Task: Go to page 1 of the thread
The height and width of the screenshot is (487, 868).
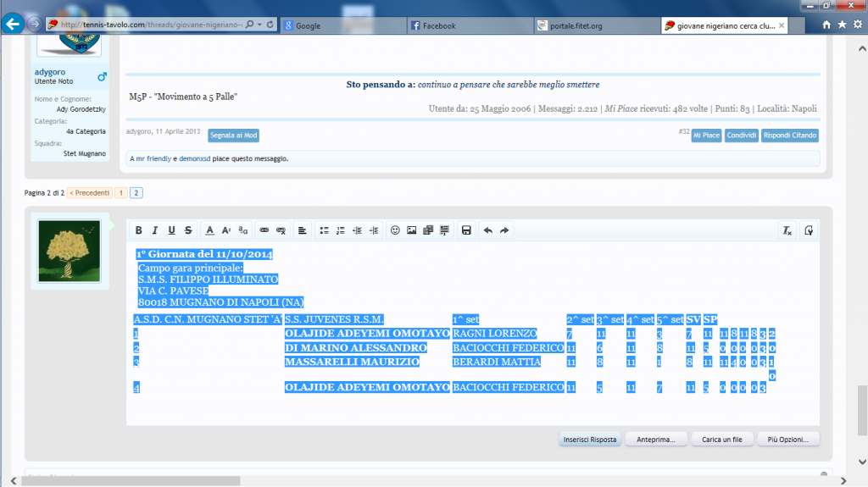Action: tap(121, 193)
